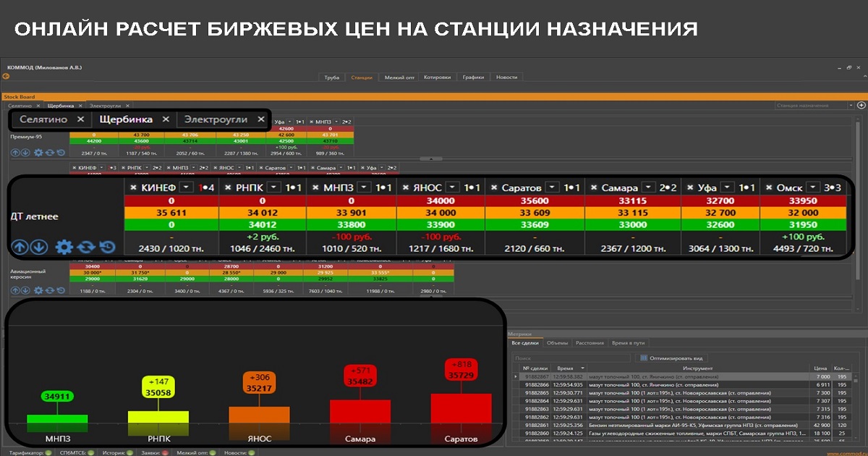868x456 pixels.
Task: Open the Все сделки tab in Метрики
Action: 525,342
